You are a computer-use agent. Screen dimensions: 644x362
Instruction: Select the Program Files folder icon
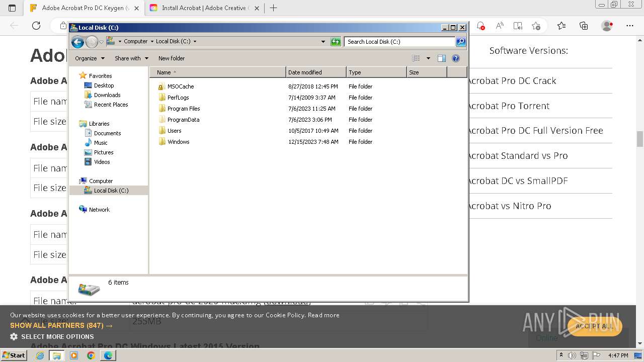tap(162, 109)
